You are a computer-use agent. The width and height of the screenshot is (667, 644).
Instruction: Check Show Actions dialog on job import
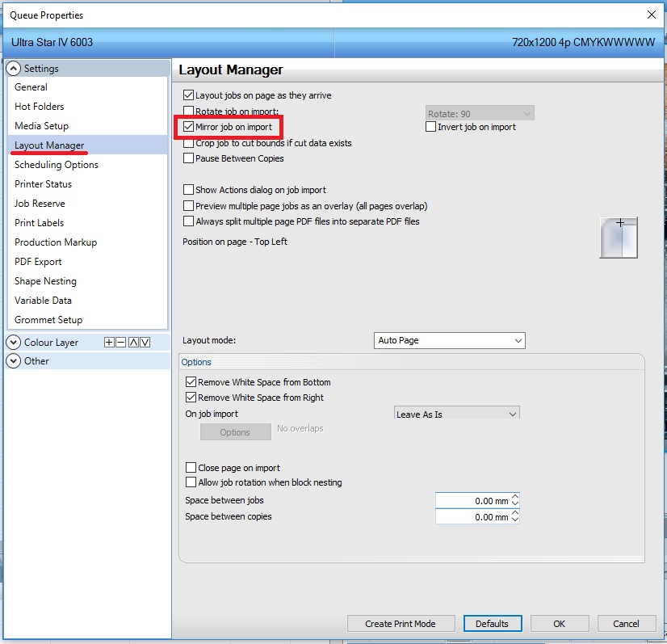point(188,189)
